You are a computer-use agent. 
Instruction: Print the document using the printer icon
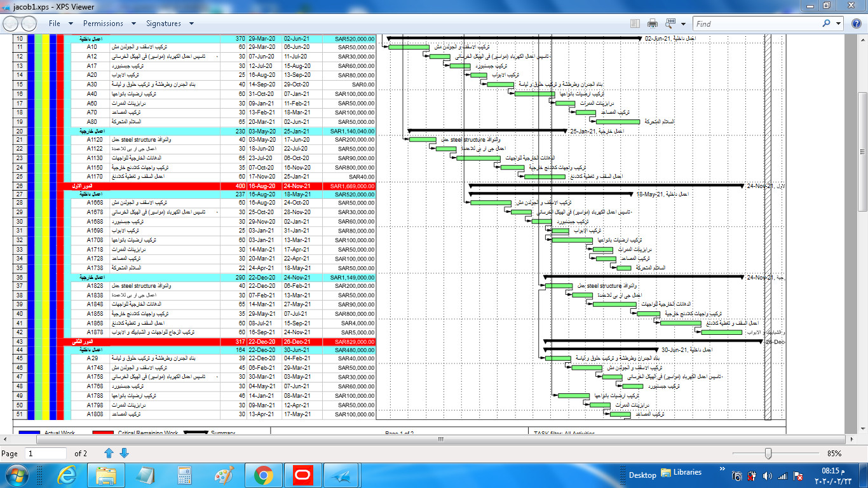tap(653, 24)
